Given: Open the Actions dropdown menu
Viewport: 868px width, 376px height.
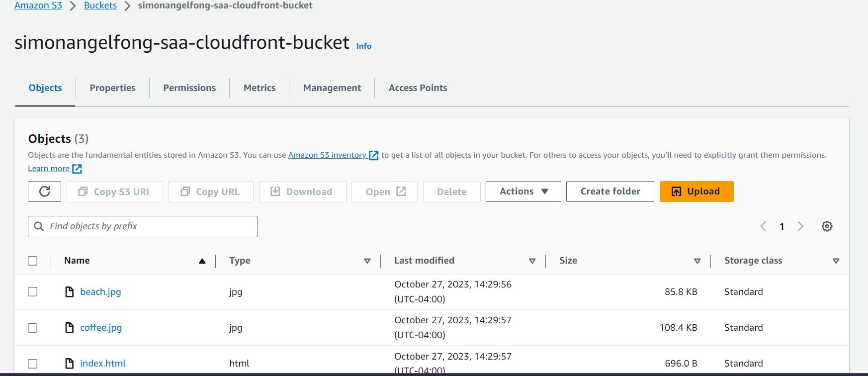Looking at the screenshot, I should pos(523,191).
